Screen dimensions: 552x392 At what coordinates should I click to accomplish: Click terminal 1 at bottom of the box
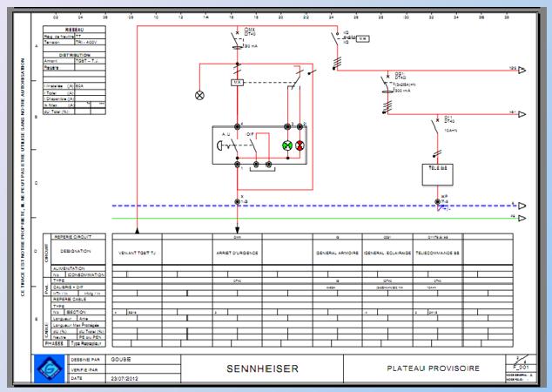238,164
